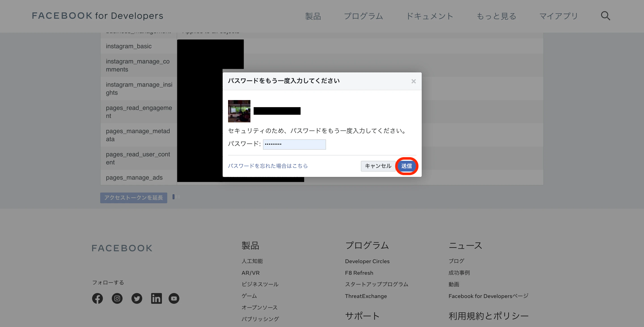Open パスワードを忘れた場合はこちら link
This screenshot has width=644, height=327.
point(268,166)
